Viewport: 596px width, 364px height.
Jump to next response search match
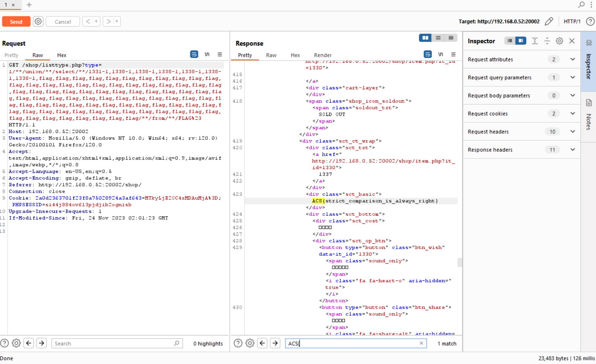(x=275, y=343)
